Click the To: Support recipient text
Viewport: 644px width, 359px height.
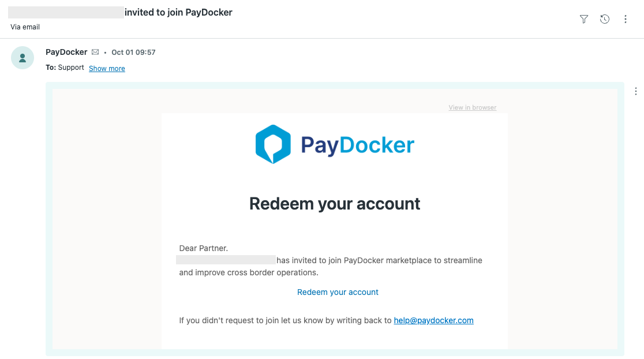65,68
